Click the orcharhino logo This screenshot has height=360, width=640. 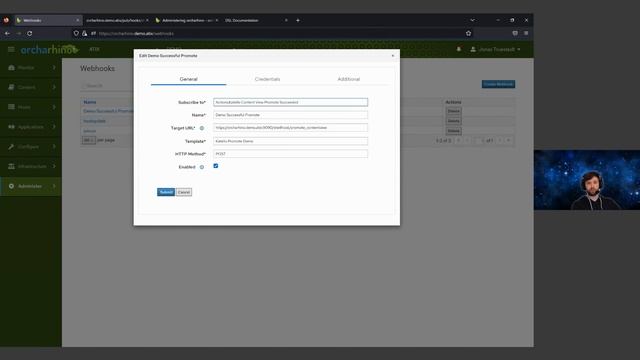(x=49, y=49)
